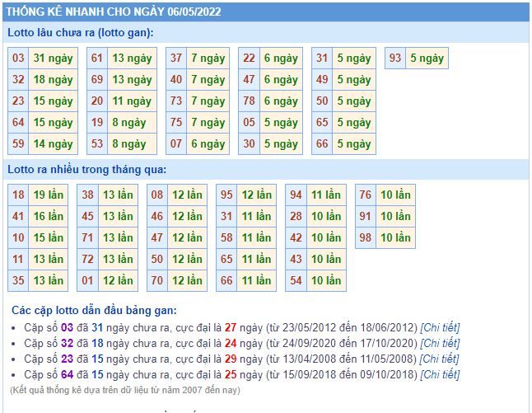
Task: Open Chi tiết link for pair 32
Action: 440,344
